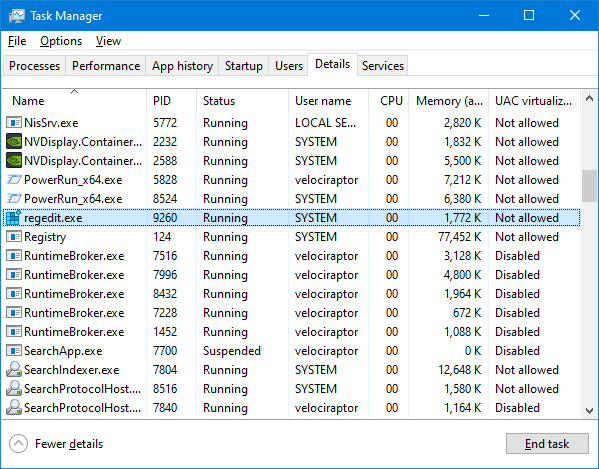Open the Options menu

click(61, 41)
